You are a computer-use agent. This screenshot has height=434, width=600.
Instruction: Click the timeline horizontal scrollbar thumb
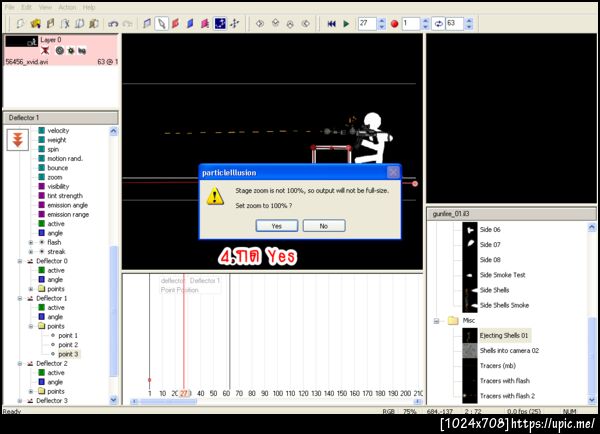click(168, 401)
